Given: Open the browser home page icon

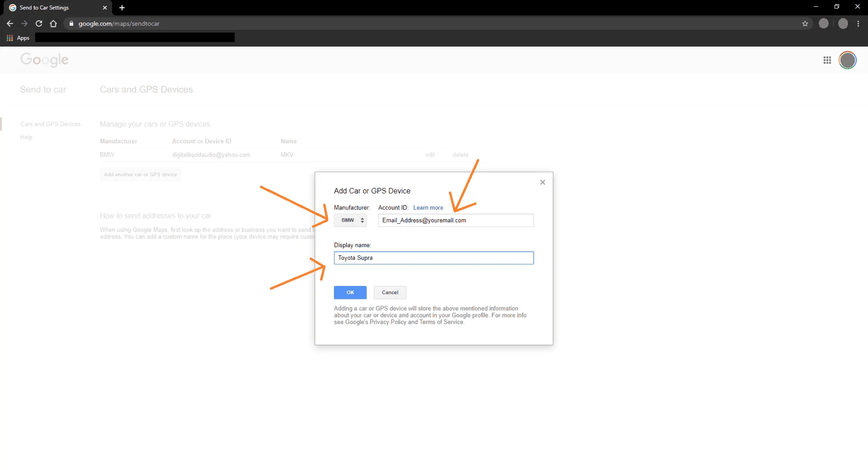Looking at the screenshot, I should point(53,23).
